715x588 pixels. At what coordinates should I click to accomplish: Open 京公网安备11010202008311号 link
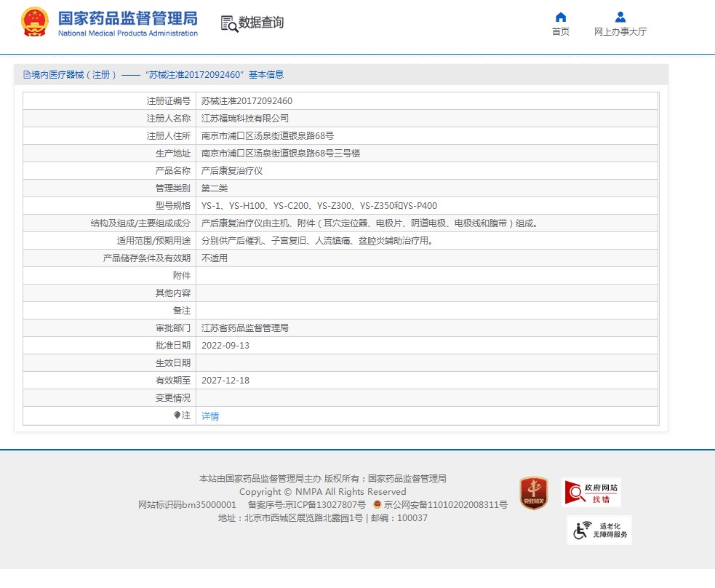coord(445,504)
